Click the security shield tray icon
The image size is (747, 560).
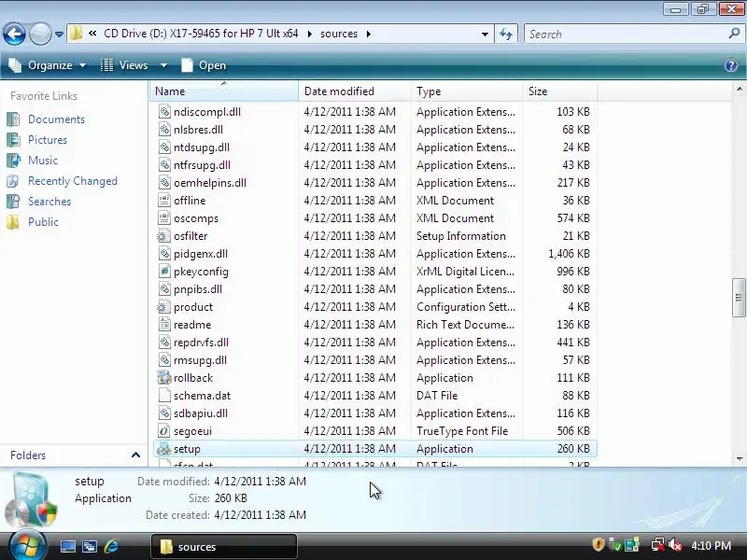click(598, 544)
